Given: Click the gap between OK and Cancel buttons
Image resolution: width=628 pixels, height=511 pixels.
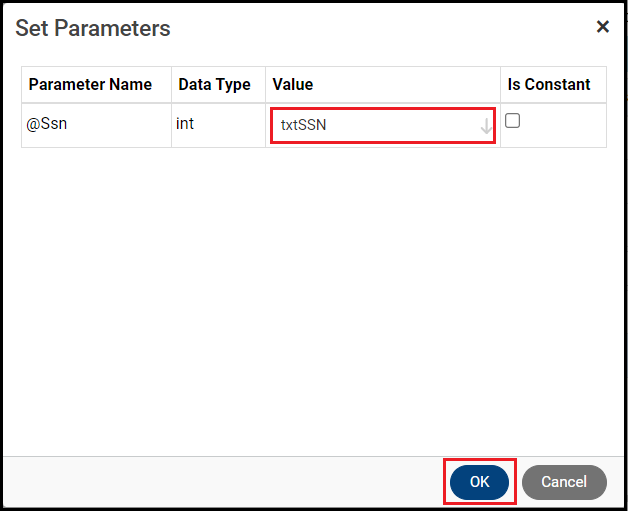Looking at the screenshot, I should point(517,482).
